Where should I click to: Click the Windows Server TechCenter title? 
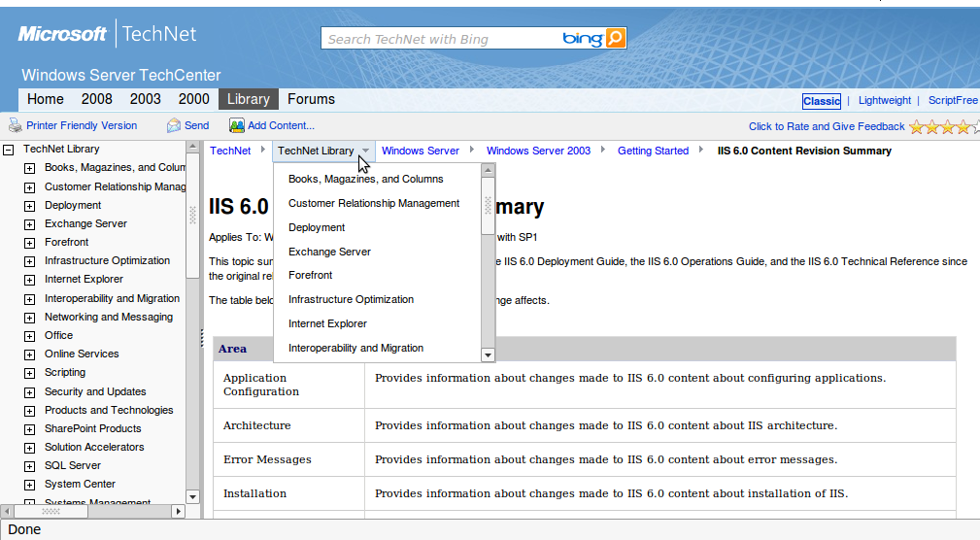click(x=121, y=75)
